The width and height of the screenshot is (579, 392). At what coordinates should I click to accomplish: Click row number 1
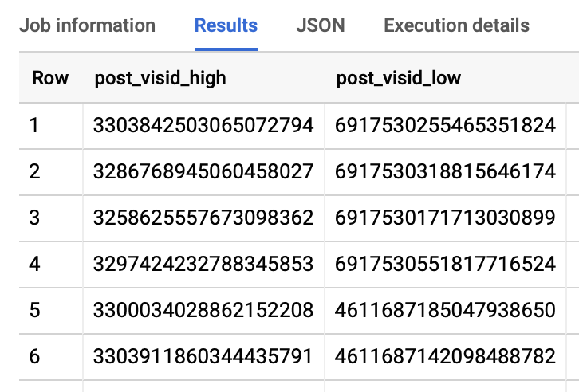click(34, 125)
